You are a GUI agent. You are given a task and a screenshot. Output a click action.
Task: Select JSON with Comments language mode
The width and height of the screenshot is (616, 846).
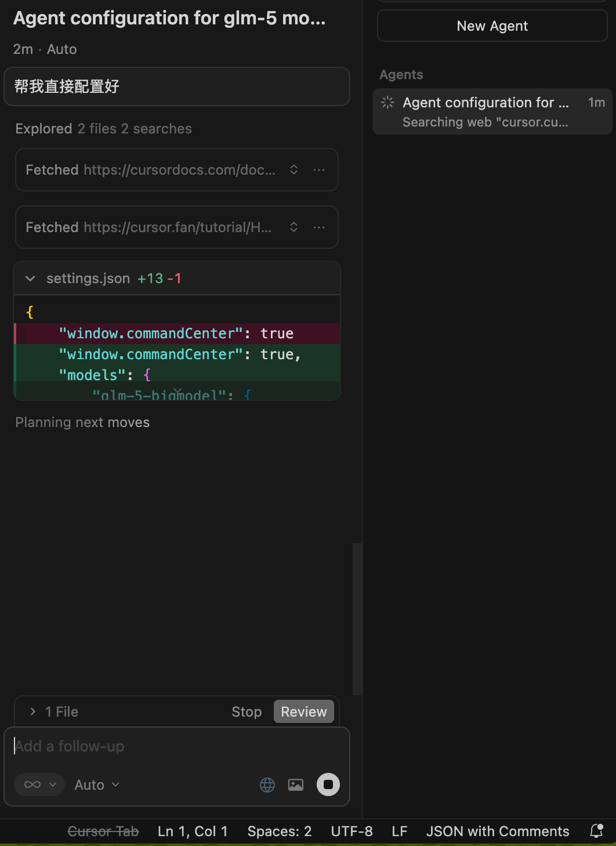(x=498, y=831)
